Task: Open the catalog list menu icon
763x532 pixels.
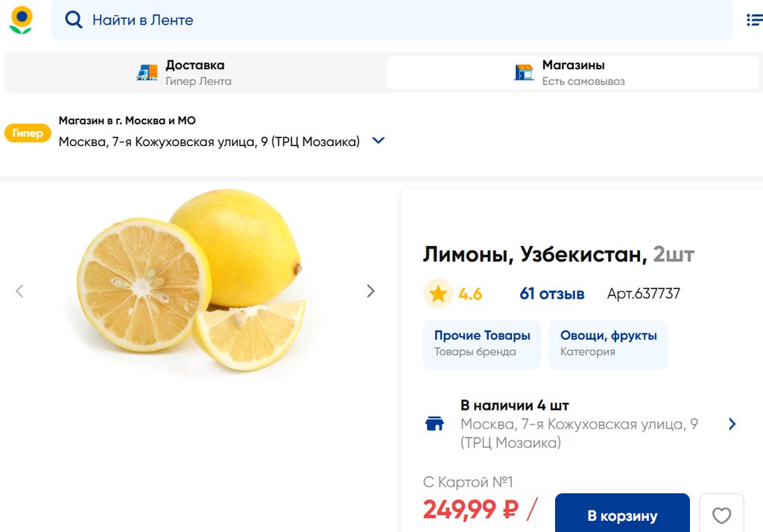Action: click(754, 20)
